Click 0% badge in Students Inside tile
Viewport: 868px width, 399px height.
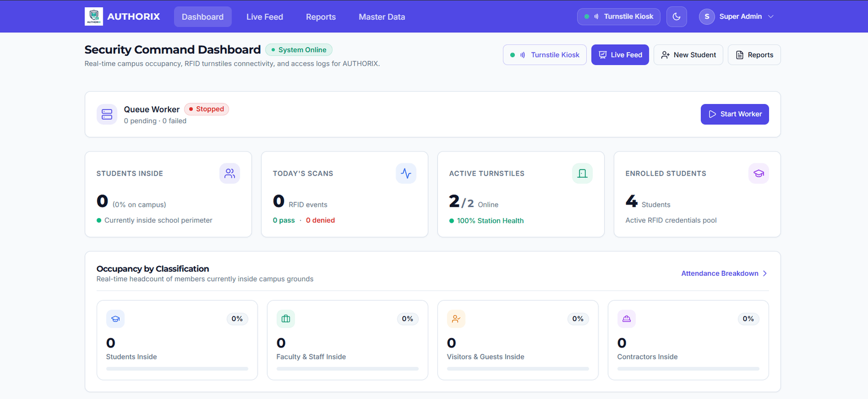click(x=237, y=319)
